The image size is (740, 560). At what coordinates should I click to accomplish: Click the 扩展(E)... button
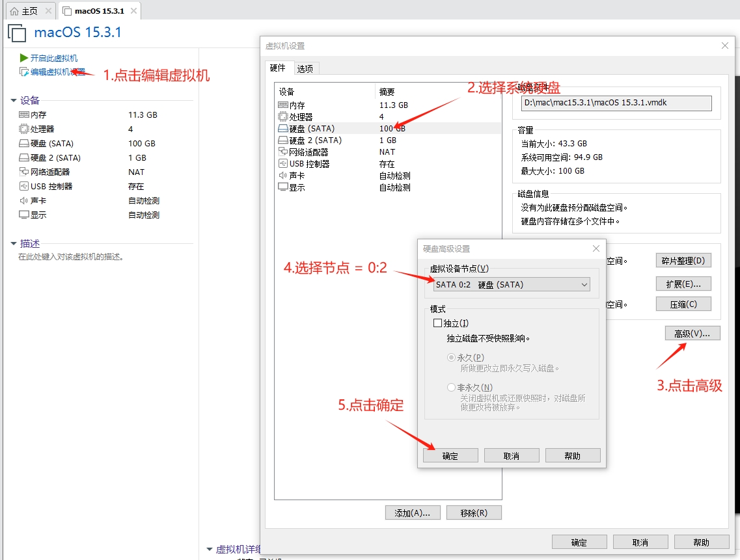click(683, 284)
